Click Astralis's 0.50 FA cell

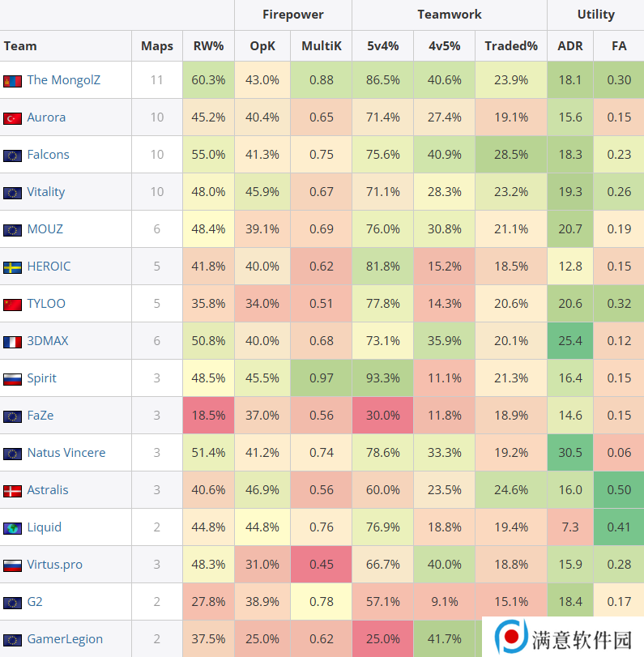coord(619,490)
